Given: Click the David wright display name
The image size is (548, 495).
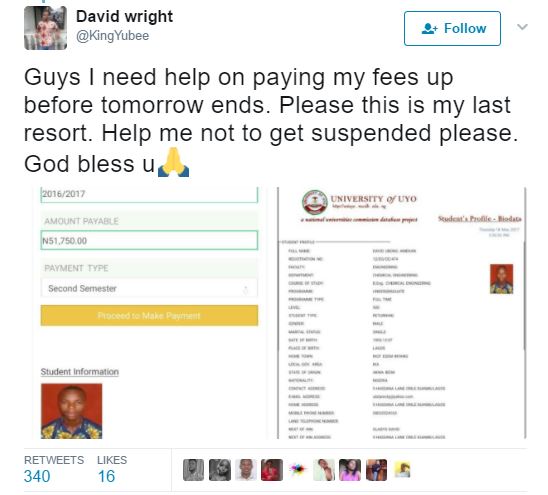Looking at the screenshot, I should click(124, 16).
